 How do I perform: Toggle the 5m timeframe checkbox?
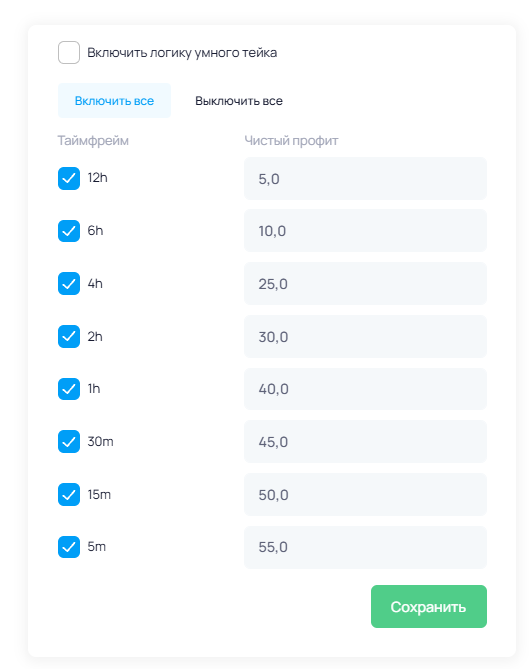click(x=69, y=547)
